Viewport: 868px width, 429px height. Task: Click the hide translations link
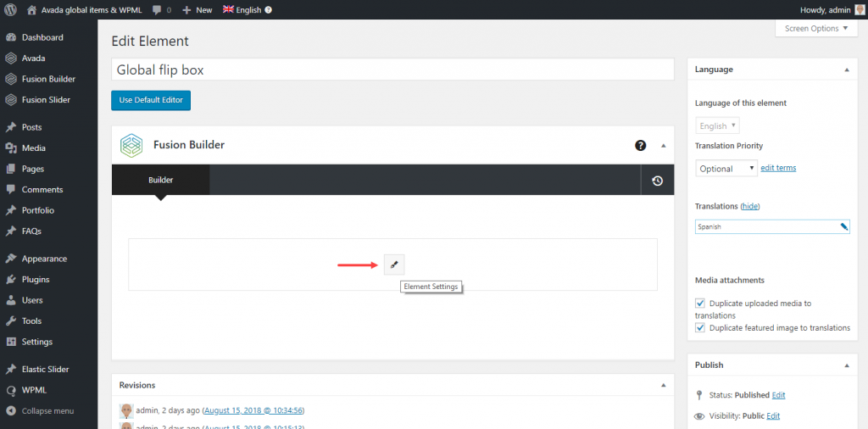point(750,206)
